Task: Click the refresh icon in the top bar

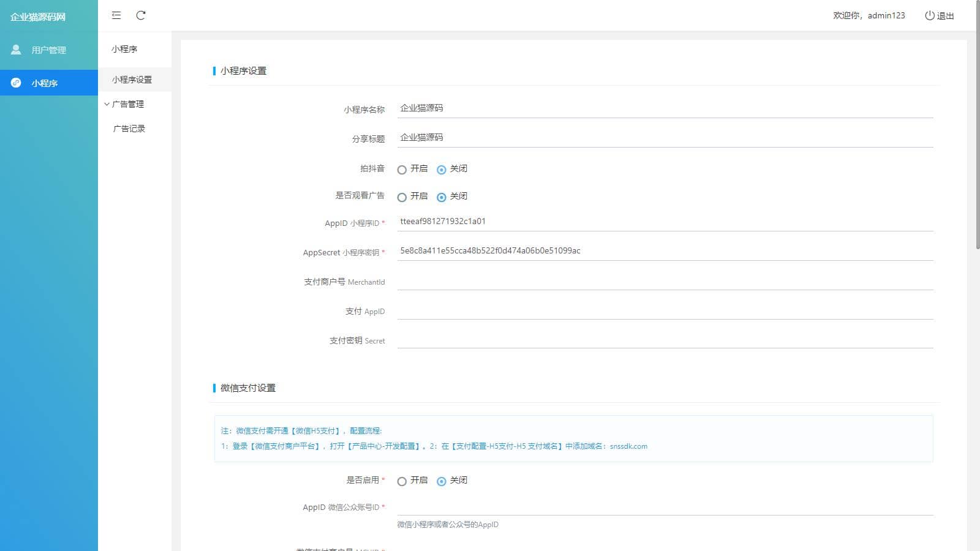Action: 141,15
